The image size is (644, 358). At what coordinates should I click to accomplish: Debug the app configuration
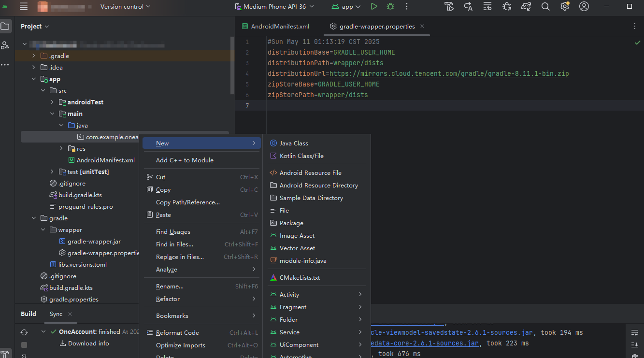click(390, 7)
